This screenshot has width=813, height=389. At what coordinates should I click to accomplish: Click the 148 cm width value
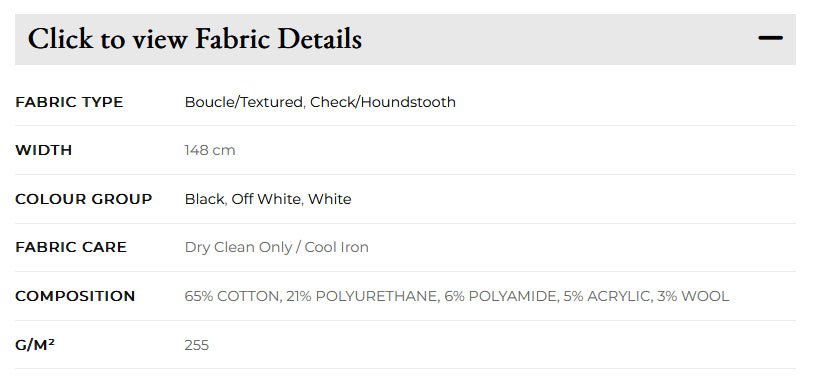click(209, 150)
